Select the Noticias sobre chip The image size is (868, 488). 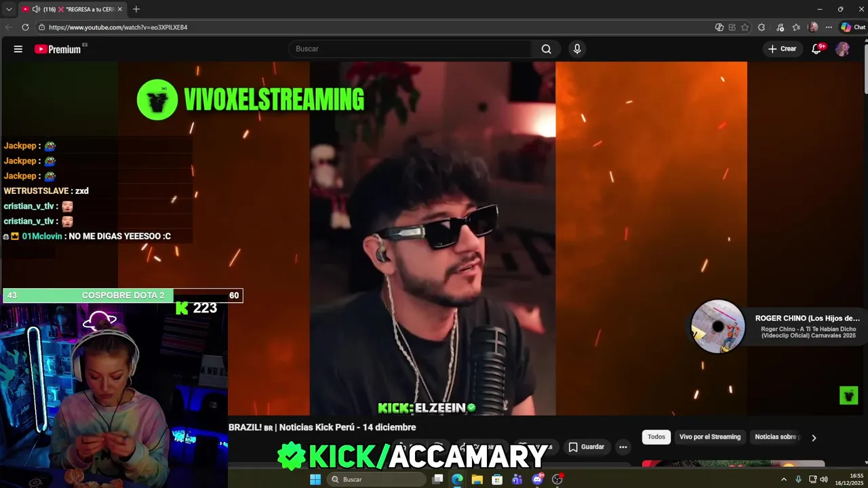click(x=775, y=437)
